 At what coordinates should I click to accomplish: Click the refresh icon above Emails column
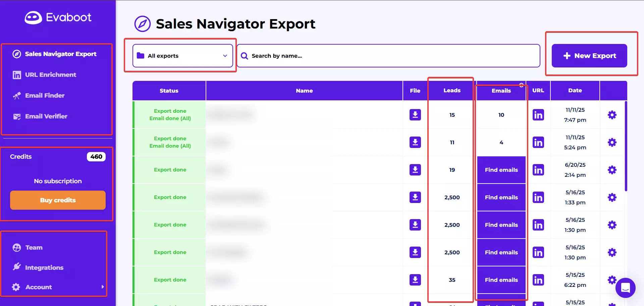(521, 85)
